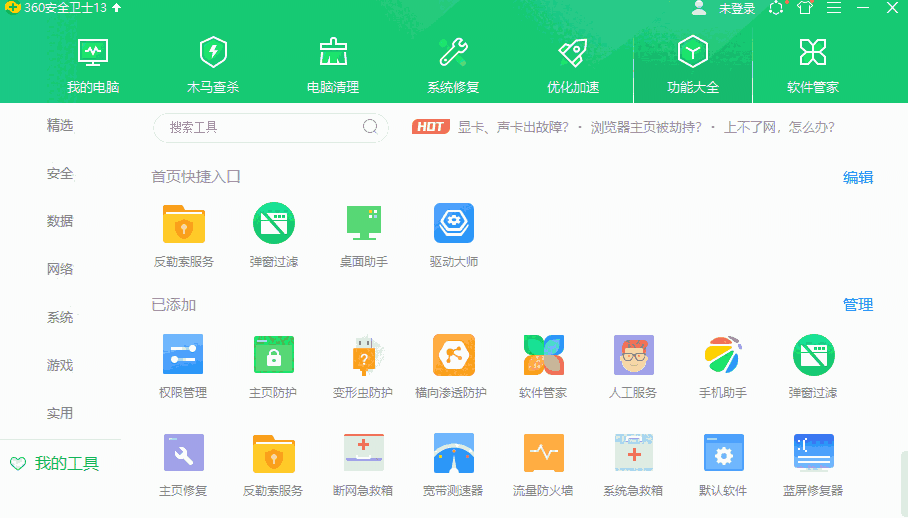Open 软件管家 icon in 已添加
The image size is (908, 518).
(x=543, y=366)
